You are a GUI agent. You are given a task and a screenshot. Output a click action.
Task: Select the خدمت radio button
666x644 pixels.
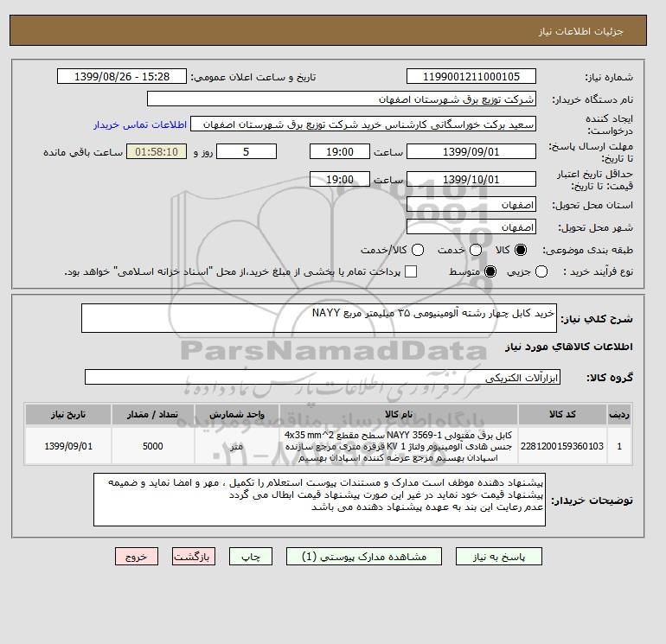coord(476,250)
